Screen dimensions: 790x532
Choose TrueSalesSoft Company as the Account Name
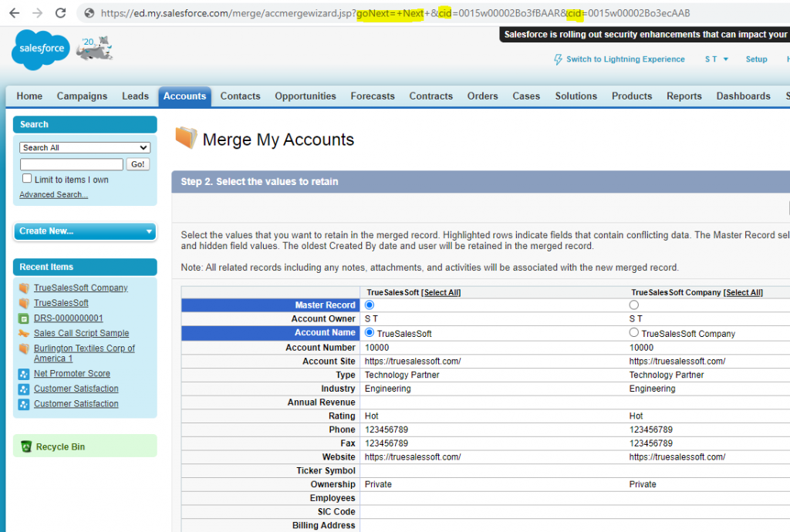[x=634, y=332]
